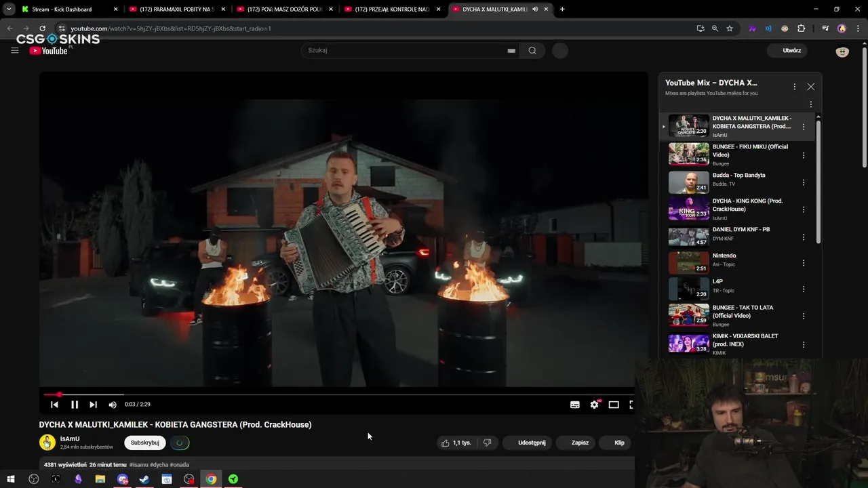Switch to PARAMAXIL POBITY NA browser tab
This screenshot has width=868, height=488.
[176, 9]
